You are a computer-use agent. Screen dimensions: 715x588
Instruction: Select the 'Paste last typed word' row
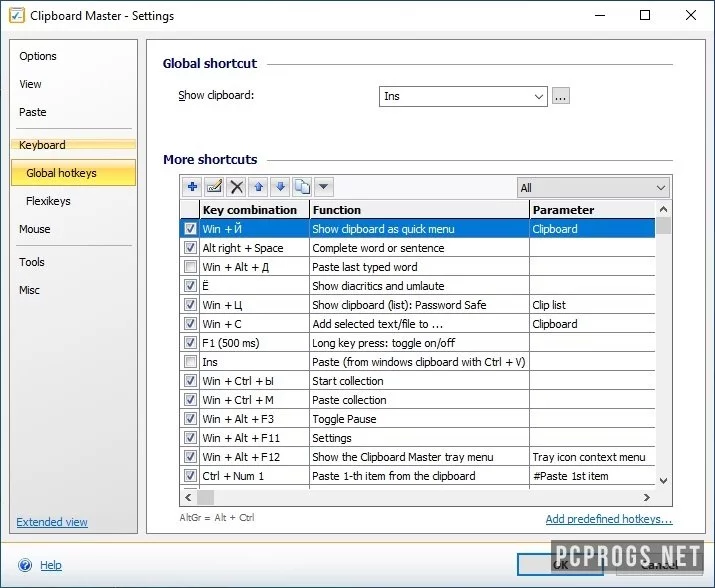(418, 266)
